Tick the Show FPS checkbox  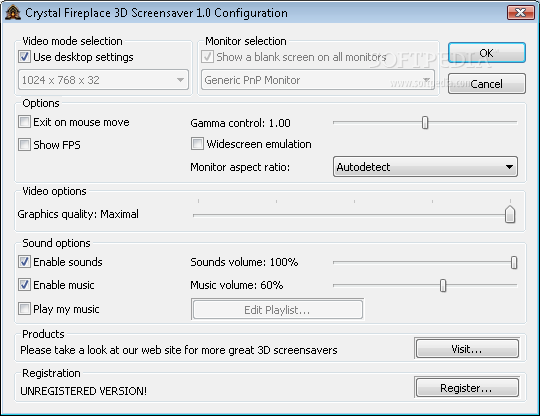tap(24, 145)
